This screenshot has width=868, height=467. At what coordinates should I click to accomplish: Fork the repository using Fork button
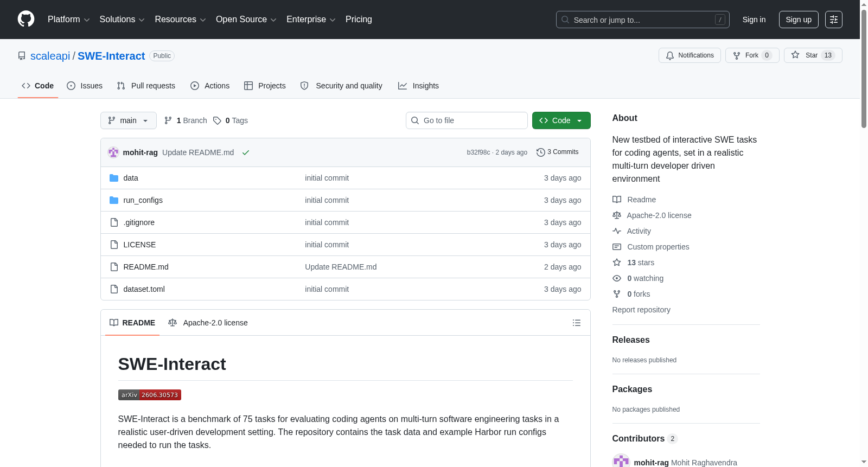[752, 55]
